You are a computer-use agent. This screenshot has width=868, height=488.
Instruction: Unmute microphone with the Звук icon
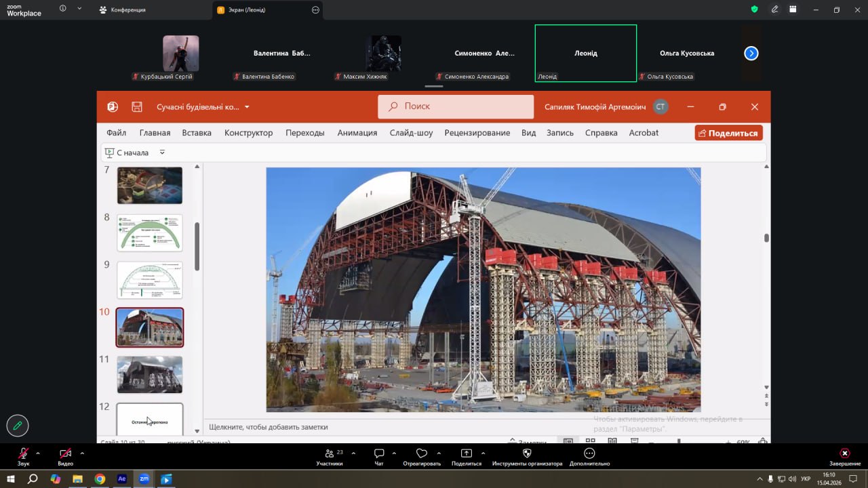point(24,453)
